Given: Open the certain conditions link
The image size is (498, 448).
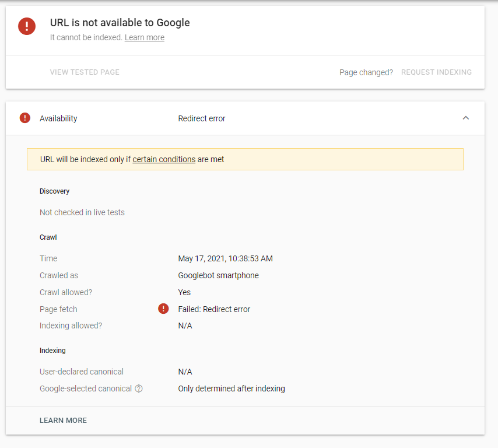Looking at the screenshot, I should point(164,159).
